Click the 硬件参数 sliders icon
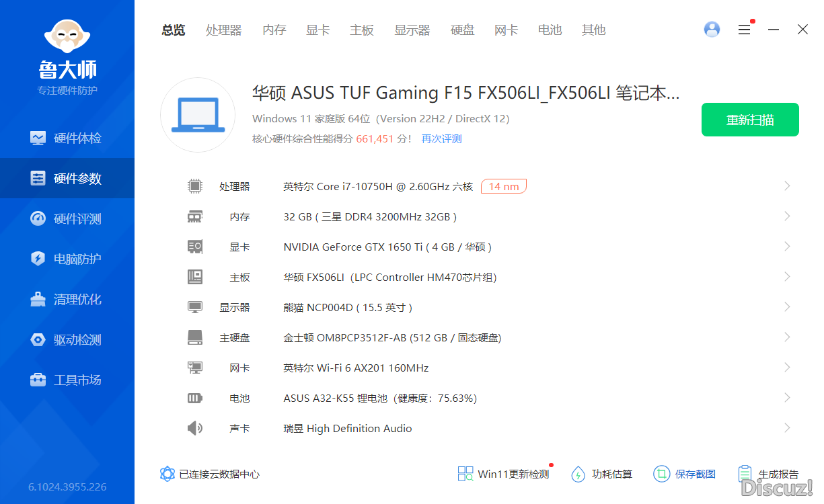824x504 pixels. (x=38, y=178)
